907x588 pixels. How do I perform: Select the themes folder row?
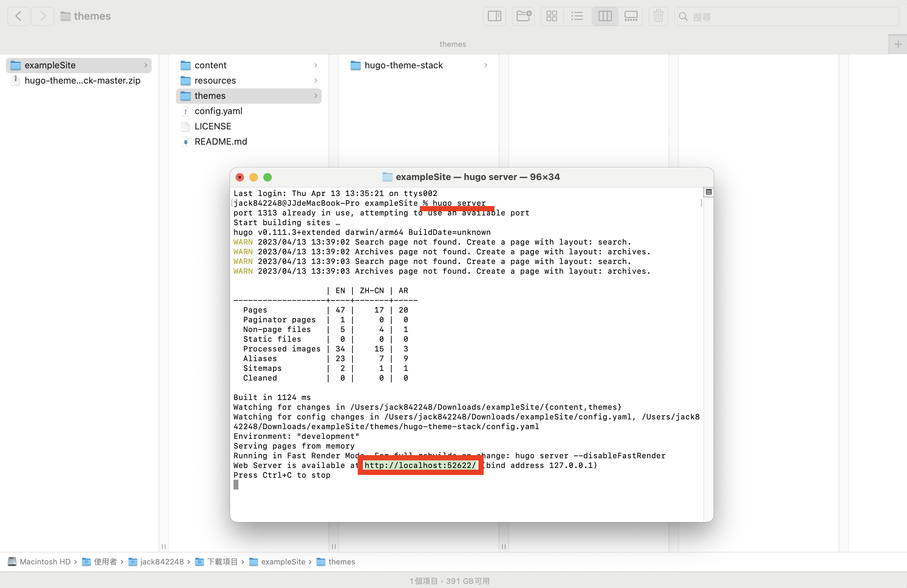click(249, 96)
